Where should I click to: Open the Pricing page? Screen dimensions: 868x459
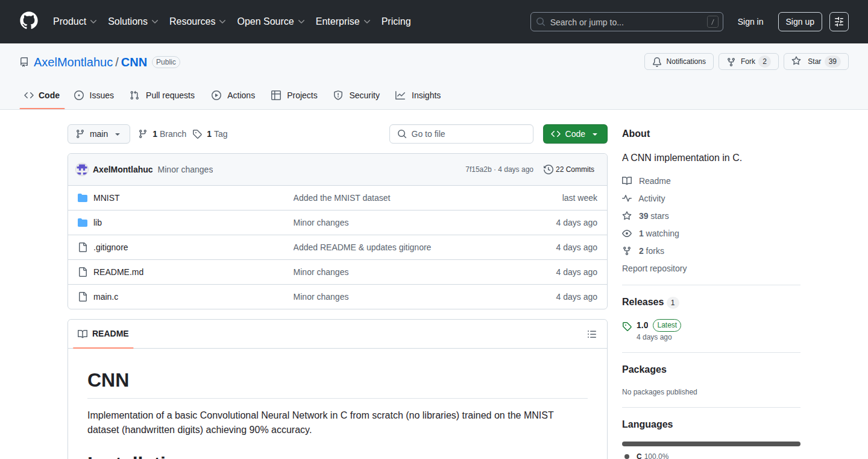[396, 22]
